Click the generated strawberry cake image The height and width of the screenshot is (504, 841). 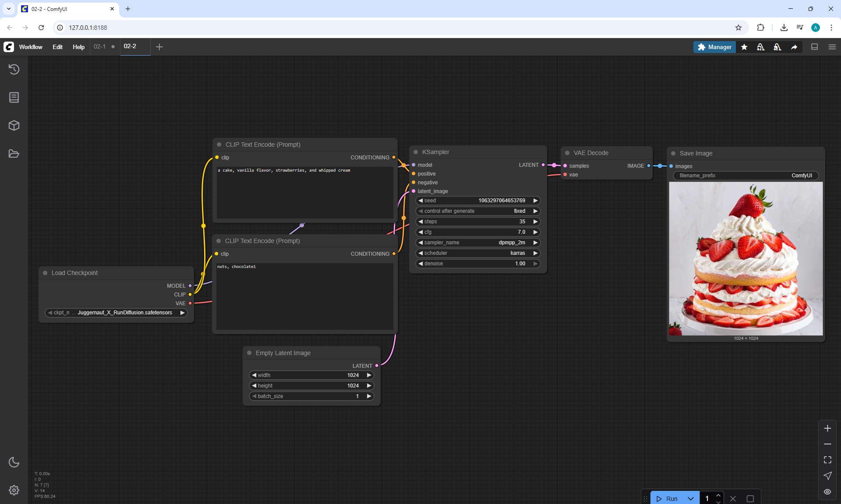pyautogui.click(x=746, y=259)
